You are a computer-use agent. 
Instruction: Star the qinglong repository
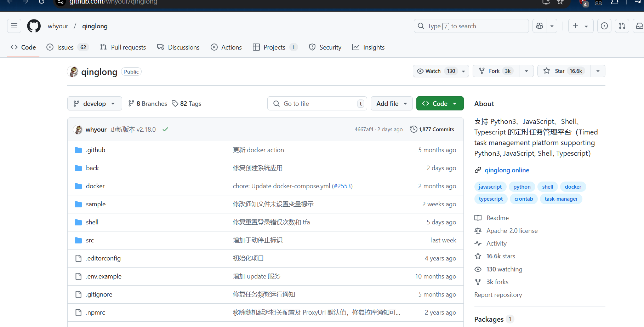(564, 71)
